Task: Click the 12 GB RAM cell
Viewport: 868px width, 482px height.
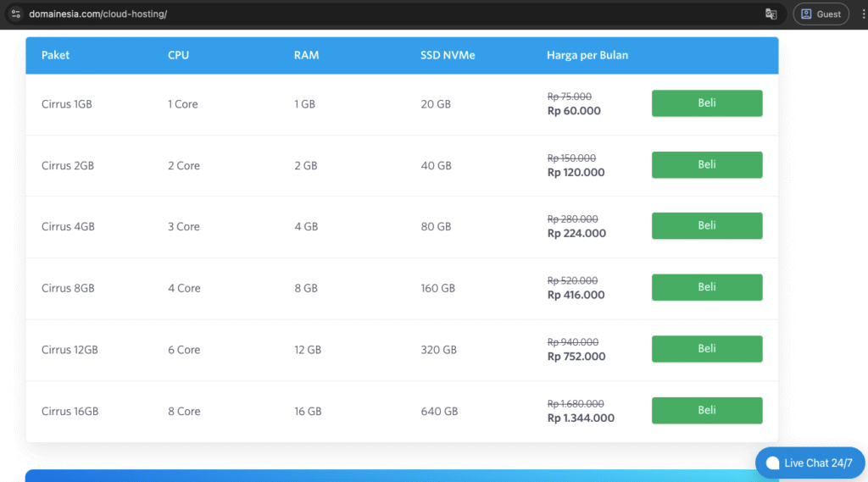Action: 308,350
